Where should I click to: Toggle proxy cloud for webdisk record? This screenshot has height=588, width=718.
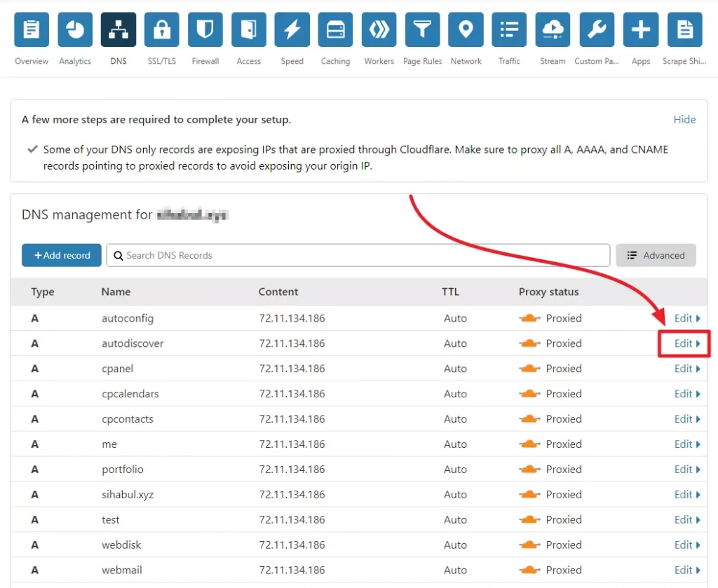tap(530, 545)
